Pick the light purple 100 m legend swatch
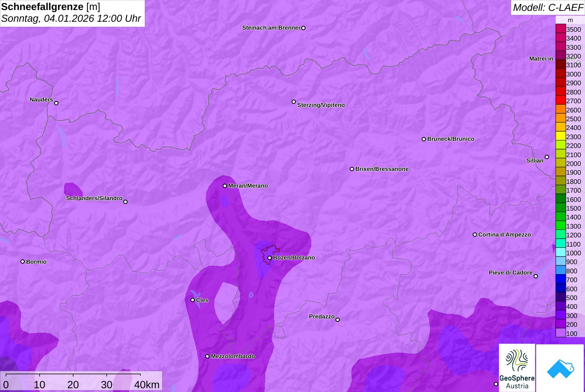The width and height of the screenshot is (585, 392). click(560, 333)
